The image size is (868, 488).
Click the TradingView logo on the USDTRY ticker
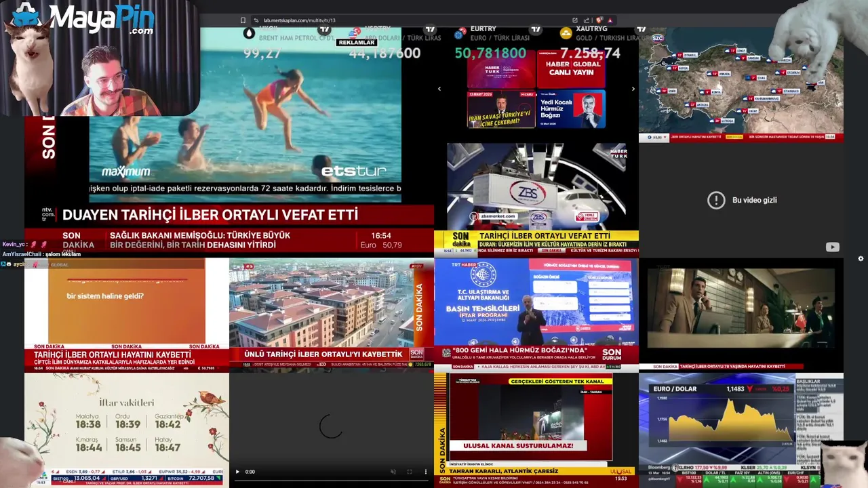coord(430,30)
